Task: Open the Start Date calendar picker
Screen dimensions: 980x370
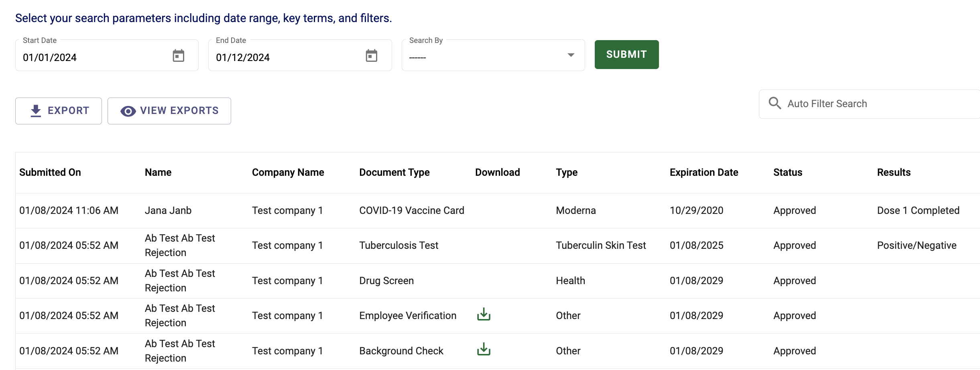Action: pos(179,56)
